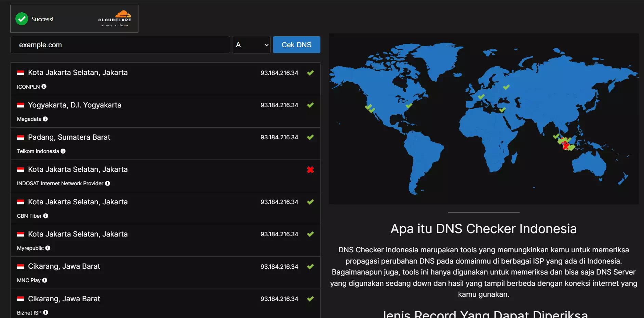Open info icon next to Biznet ISP
This screenshot has width=644, height=318.
click(46, 312)
